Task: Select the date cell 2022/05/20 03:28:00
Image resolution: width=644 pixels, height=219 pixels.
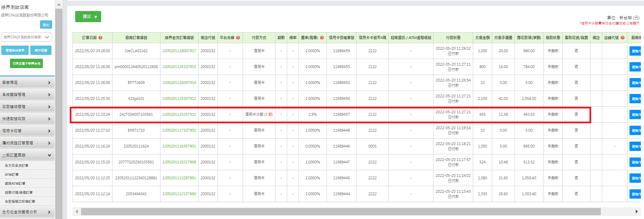Action: pos(92,51)
